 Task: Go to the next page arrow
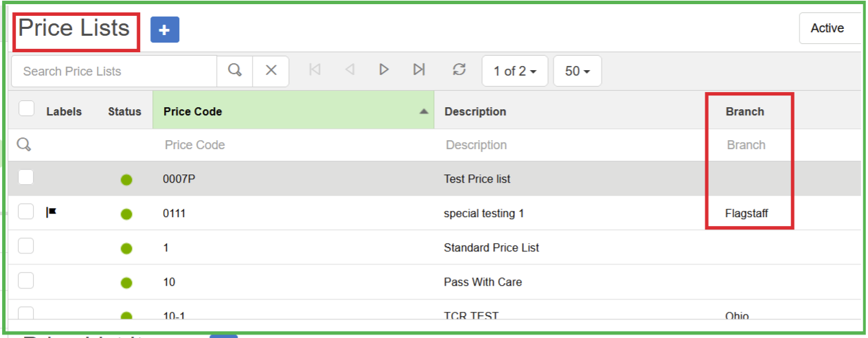click(384, 70)
